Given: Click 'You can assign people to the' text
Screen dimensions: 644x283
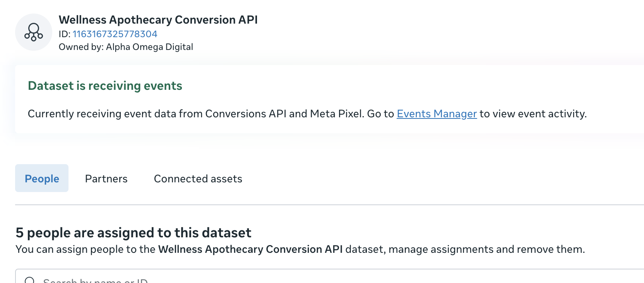Looking at the screenshot, I should click(85, 249).
